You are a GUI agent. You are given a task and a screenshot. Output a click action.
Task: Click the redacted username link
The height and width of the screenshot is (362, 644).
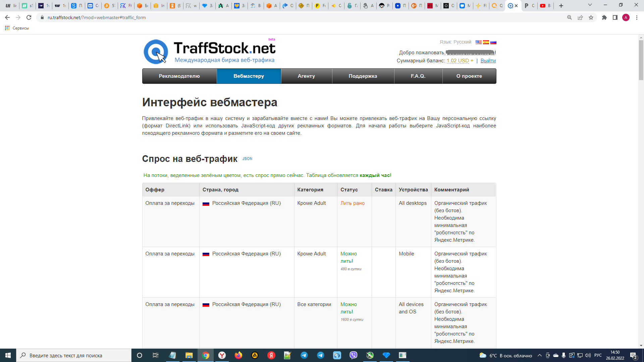click(x=470, y=53)
